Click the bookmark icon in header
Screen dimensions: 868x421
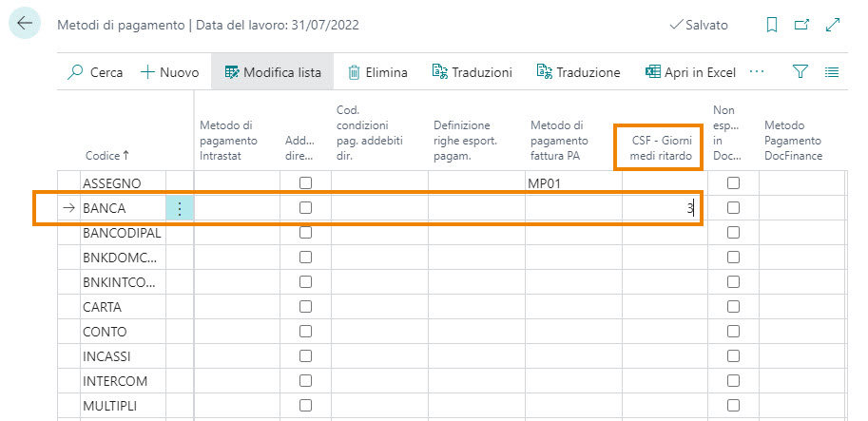[772, 26]
